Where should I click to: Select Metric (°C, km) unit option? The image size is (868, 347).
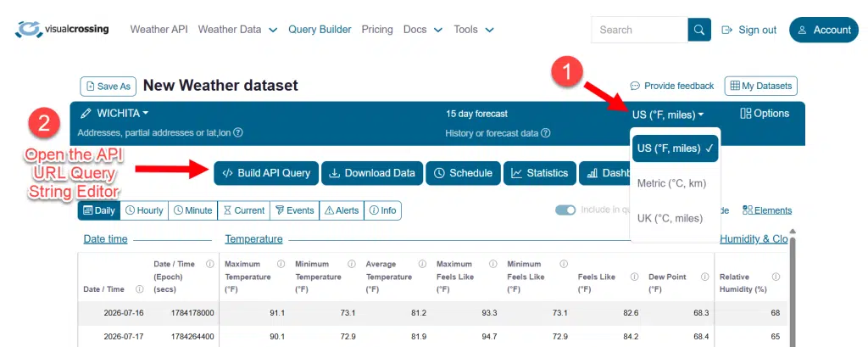pyautogui.click(x=672, y=183)
